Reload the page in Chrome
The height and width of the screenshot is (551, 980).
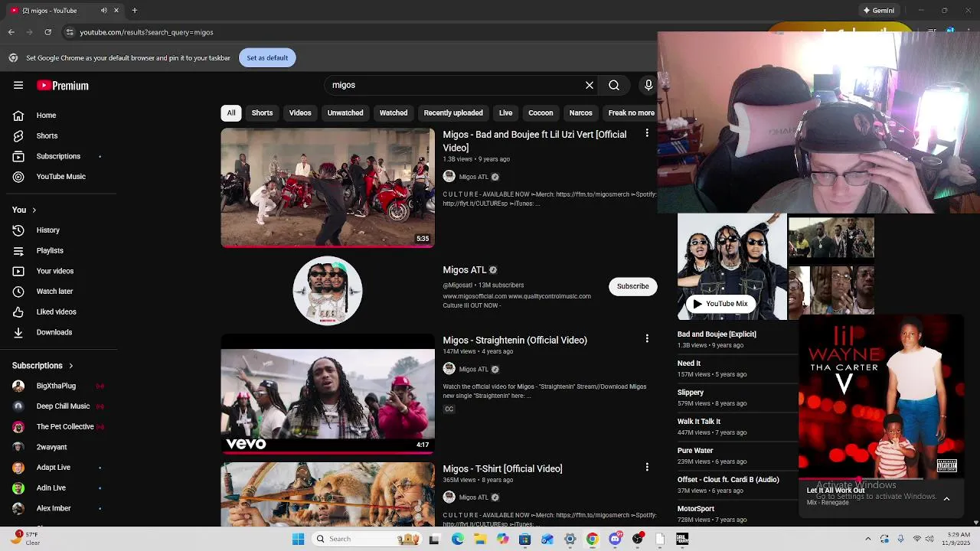pyautogui.click(x=48, y=32)
